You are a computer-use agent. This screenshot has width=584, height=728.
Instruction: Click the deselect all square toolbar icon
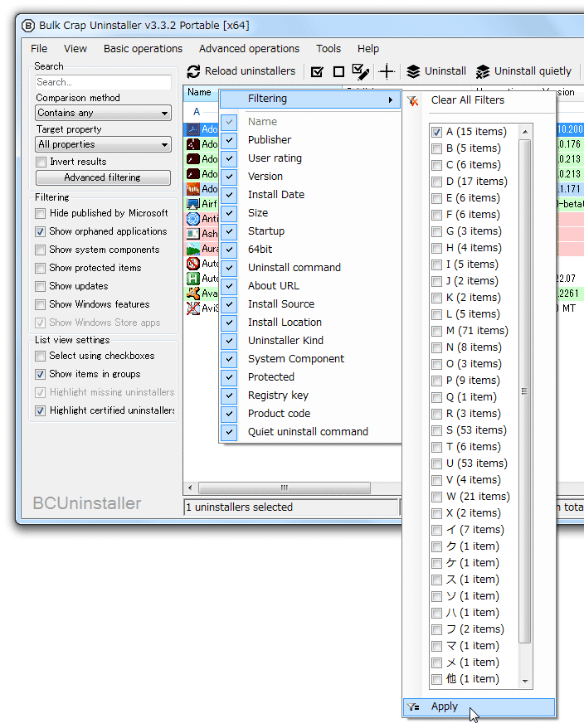tap(338, 71)
